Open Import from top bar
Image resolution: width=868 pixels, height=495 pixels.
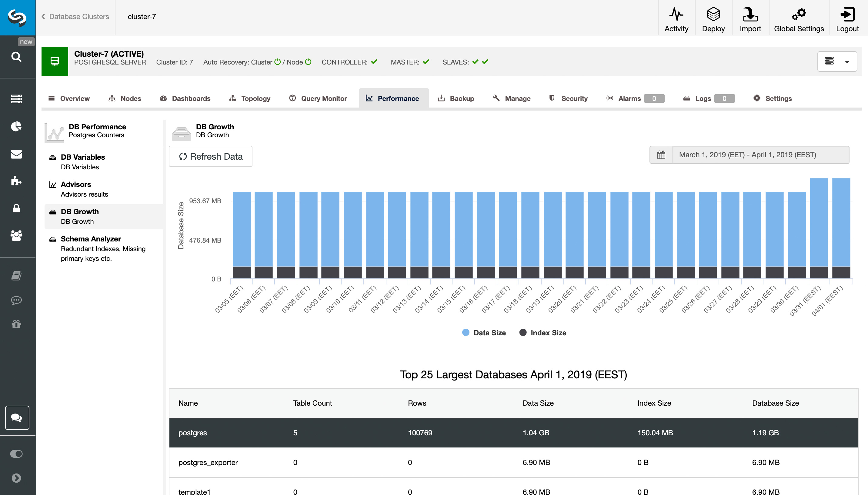(750, 15)
